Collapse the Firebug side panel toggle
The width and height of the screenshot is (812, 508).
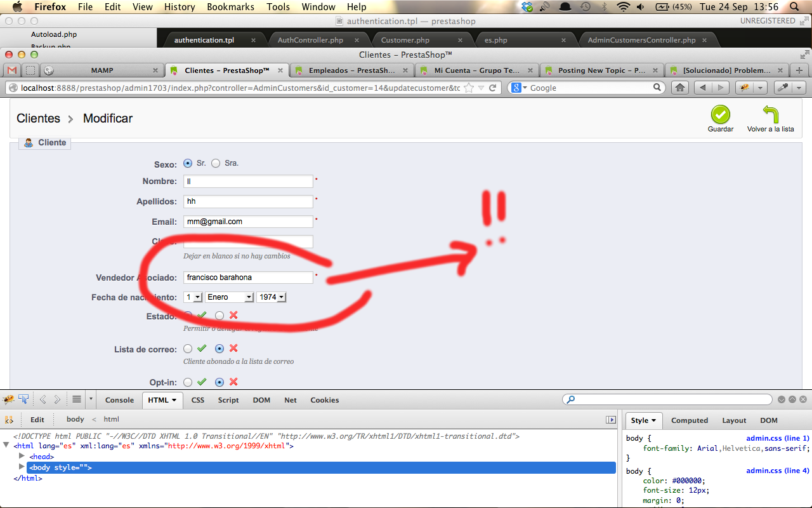pos(611,420)
